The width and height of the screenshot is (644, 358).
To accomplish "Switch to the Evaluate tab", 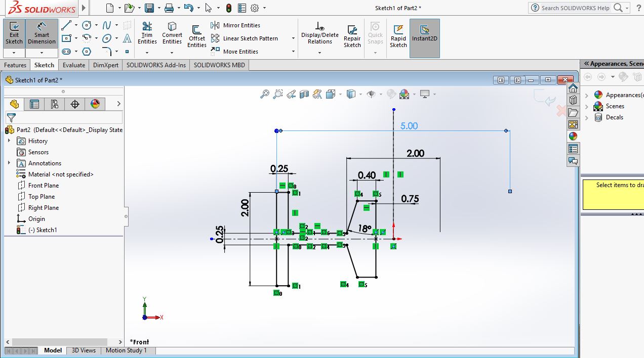I will pos(74,65).
